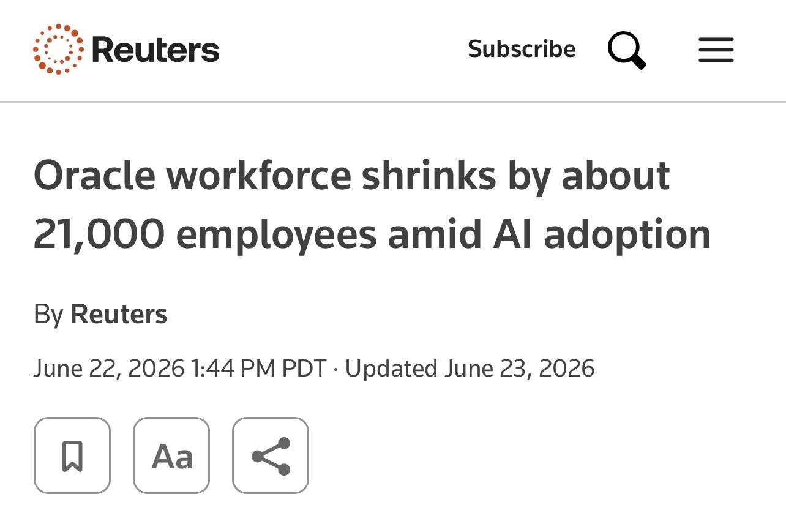The height and width of the screenshot is (532, 786).
Task: Open the search magnifier icon
Action: click(627, 50)
